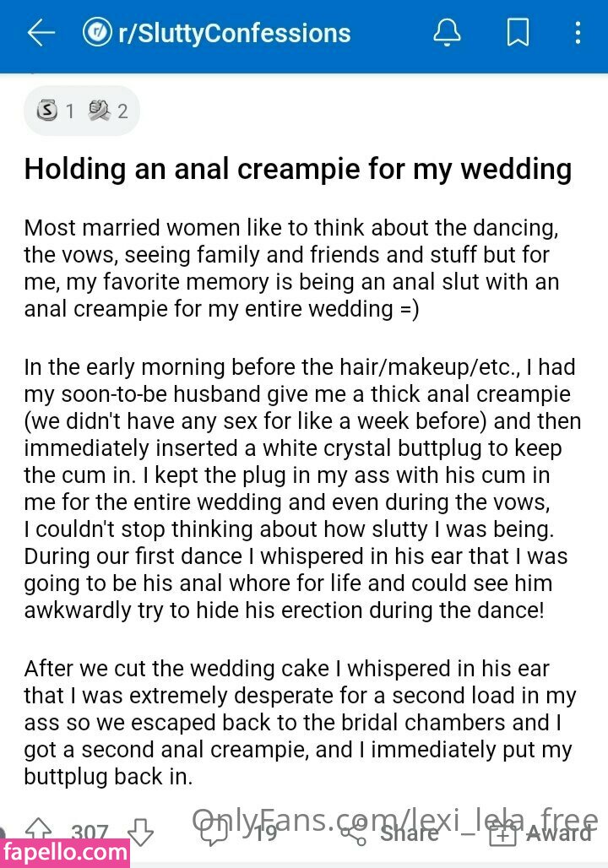This screenshot has height=868, width=608.
Task: Tap the vote score 307
Action: [x=90, y=832]
